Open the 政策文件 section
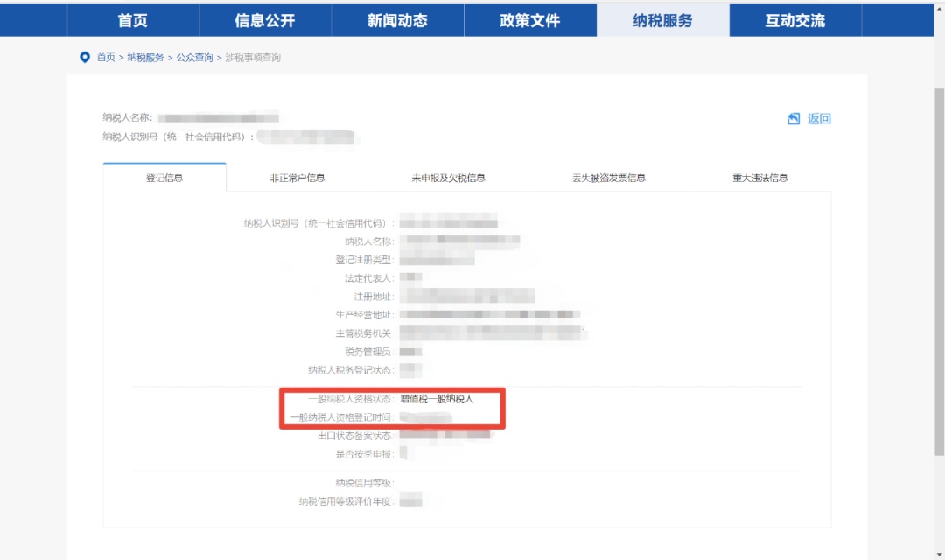Image resolution: width=945 pixels, height=560 pixels. tap(528, 20)
